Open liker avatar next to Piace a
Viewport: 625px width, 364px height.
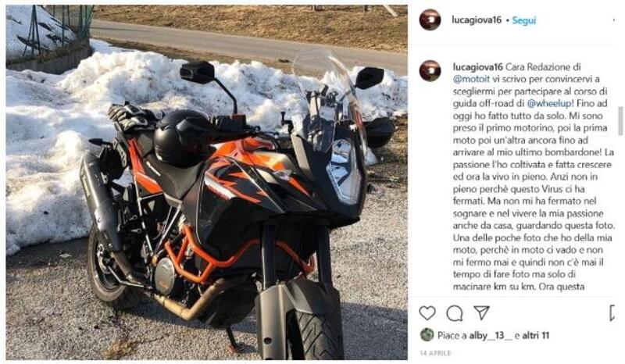[427, 335]
